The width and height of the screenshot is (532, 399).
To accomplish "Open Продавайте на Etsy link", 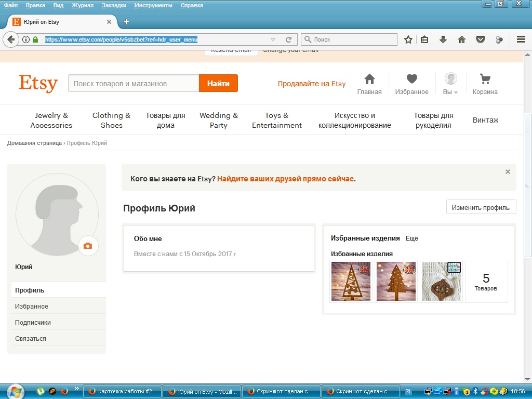I will pyautogui.click(x=312, y=84).
